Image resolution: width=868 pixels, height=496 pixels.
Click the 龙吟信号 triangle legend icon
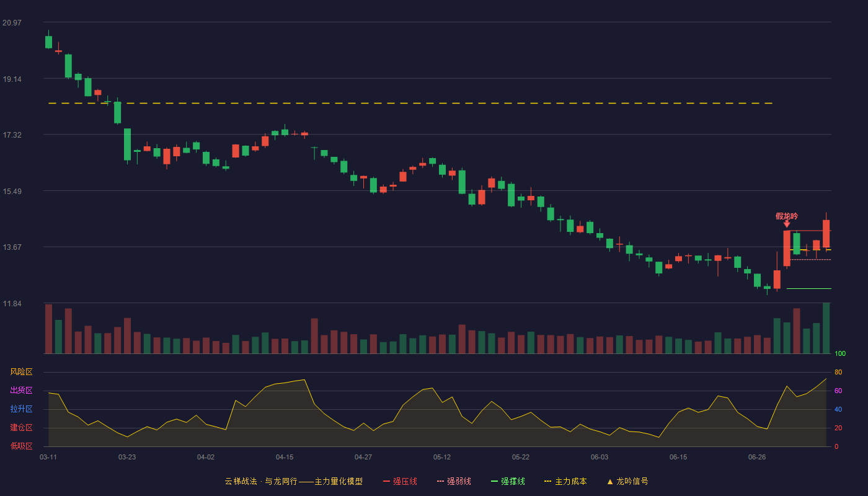coord(610,482)
